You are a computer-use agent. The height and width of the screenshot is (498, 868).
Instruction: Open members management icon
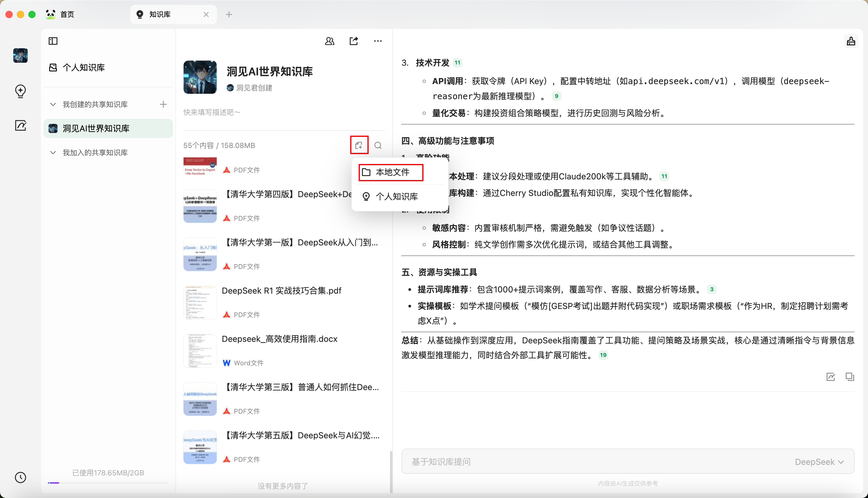coord(329,41)
